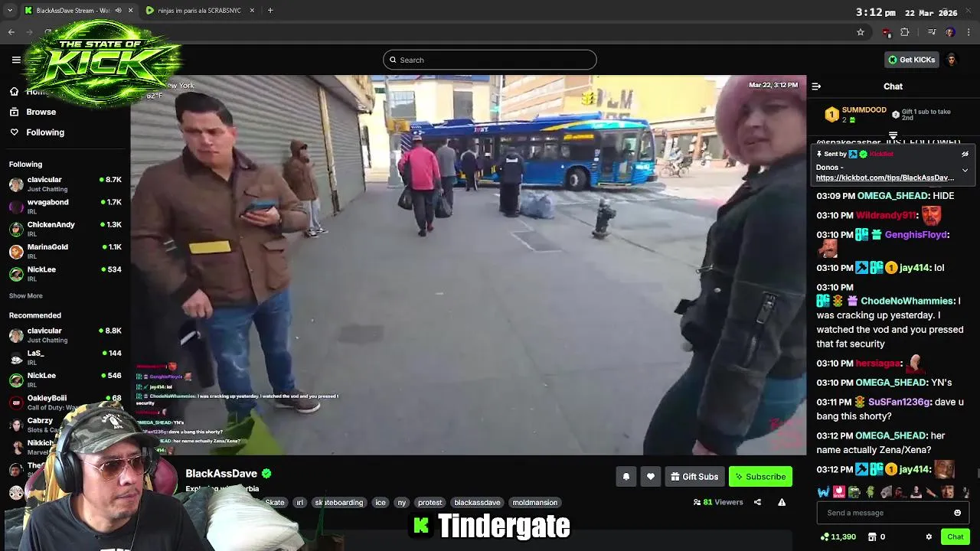This screenshot has width=980, height=551.
Task: Click the ny tag
Action: 401,503
